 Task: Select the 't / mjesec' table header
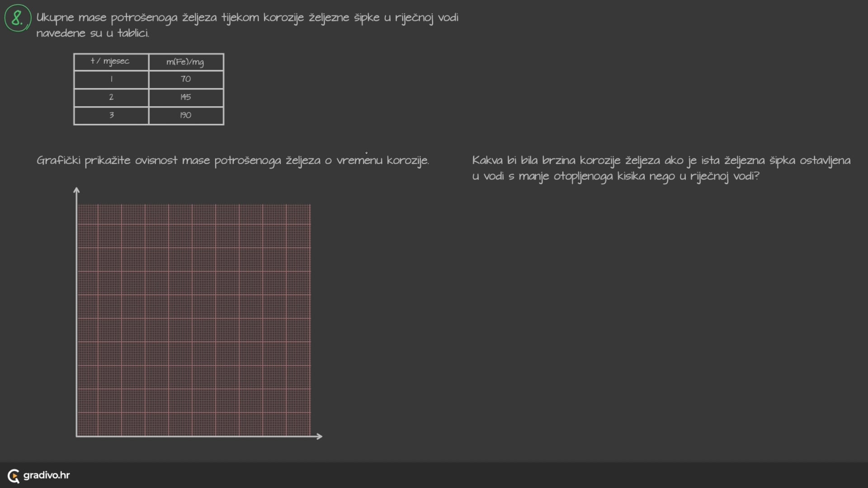[111, 61]
